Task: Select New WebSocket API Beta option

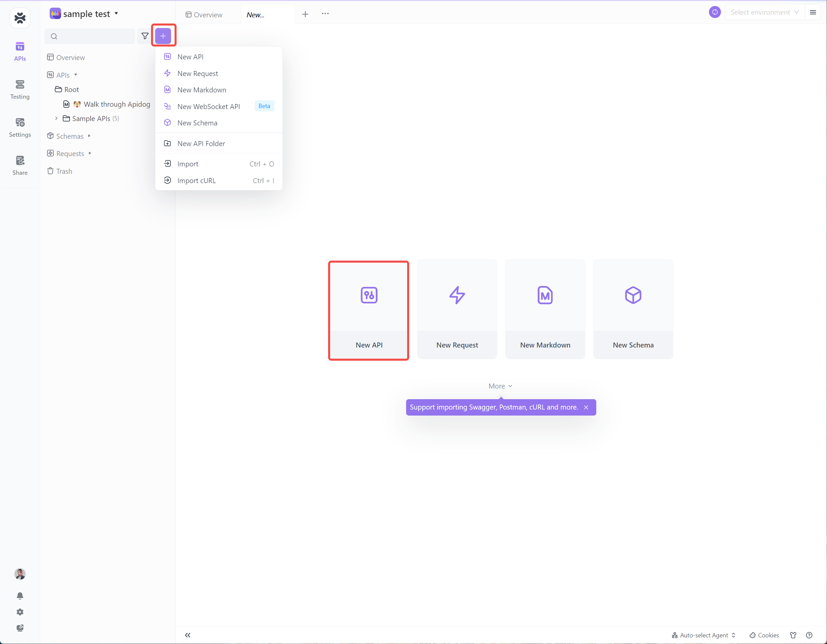Action: coord(208,106)
